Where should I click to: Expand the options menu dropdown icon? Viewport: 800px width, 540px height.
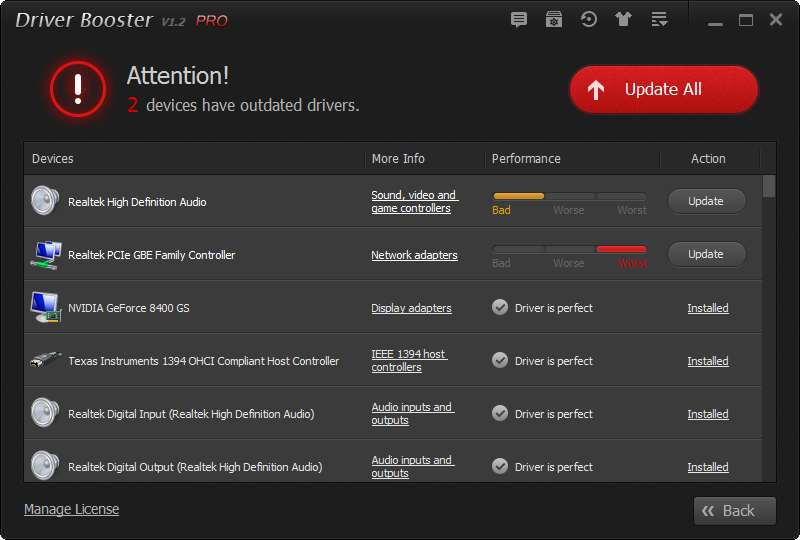[x=659, y=20]
